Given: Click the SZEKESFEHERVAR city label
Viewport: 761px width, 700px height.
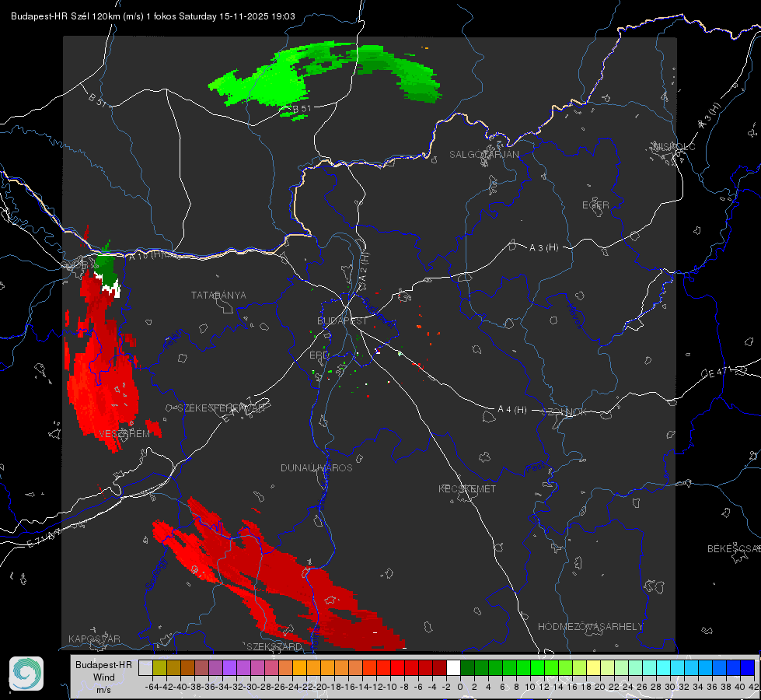Looking at the screenshot, I should (222, 408).
